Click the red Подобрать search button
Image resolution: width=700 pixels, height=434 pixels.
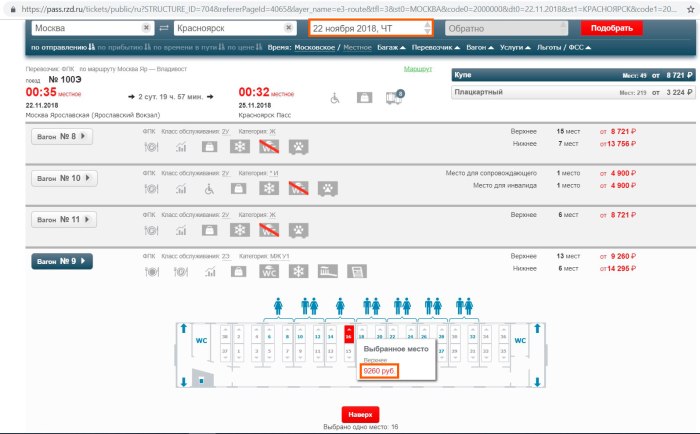tap(612, 28)
